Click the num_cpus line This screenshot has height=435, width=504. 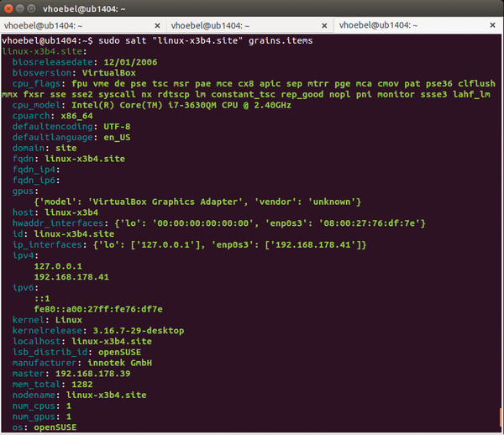pyautogui.click(x=42, y=406)
